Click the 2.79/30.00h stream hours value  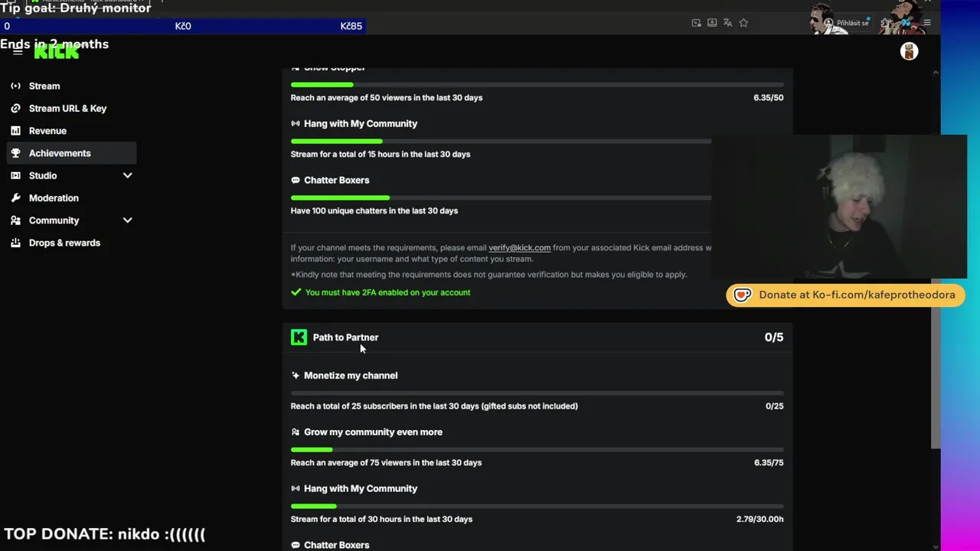(759, 520)
